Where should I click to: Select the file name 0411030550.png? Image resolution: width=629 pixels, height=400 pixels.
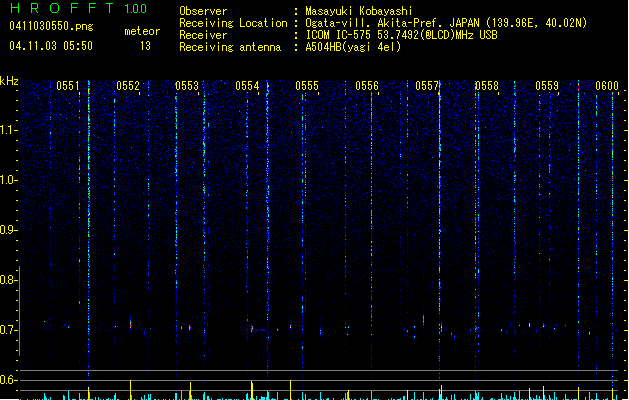click(x=51, y=26)
